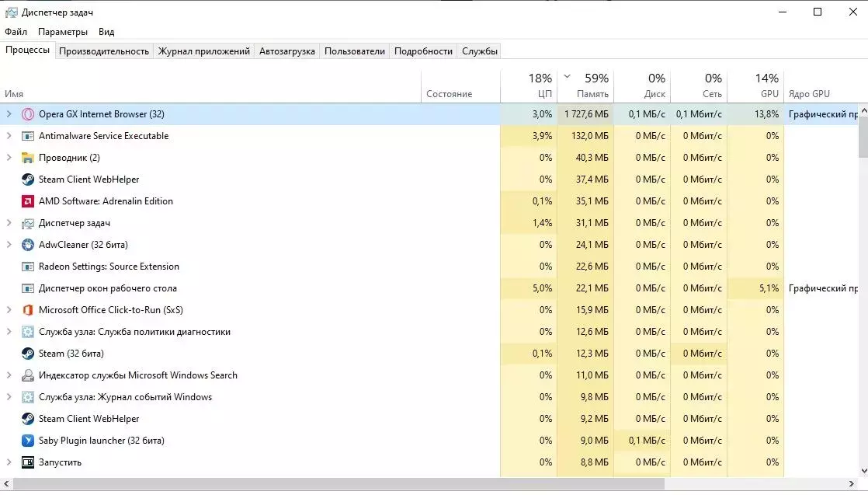Expand the Opera GX Internet Browser process group
The width and height of the screenshot is (868, 495).
(9, 114)
